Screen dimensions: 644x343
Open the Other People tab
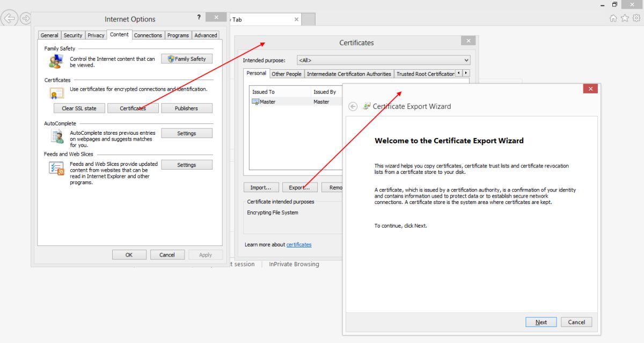coord(287,74)
